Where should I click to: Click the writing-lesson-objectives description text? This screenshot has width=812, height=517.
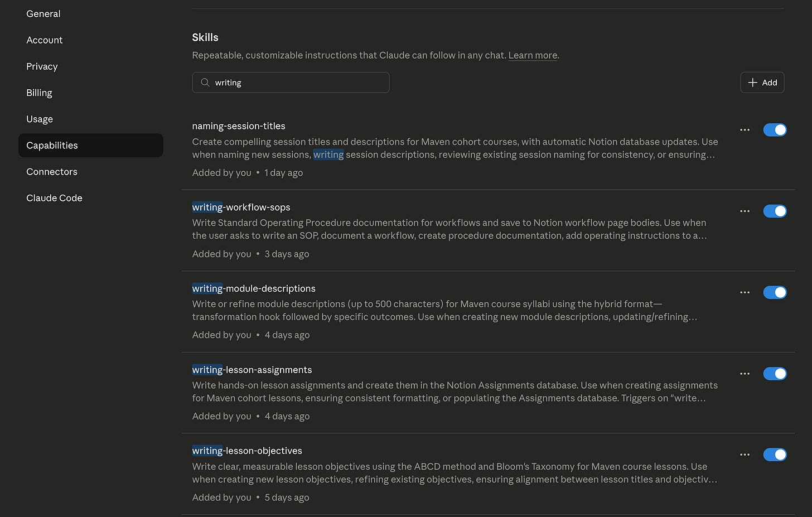[x=455, y=473]
